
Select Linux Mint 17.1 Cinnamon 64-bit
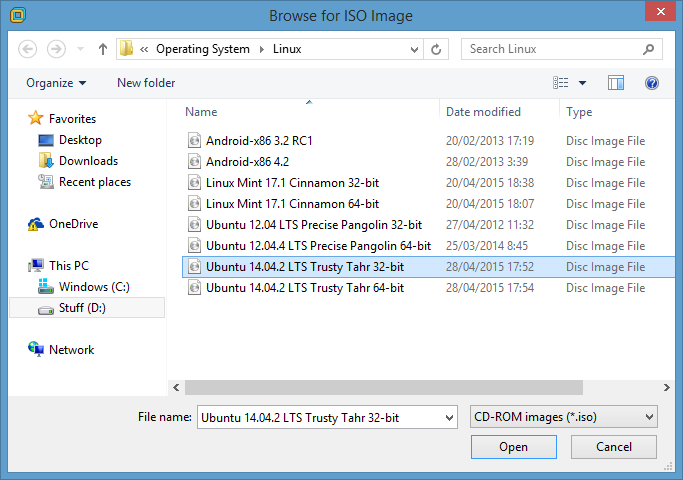(292, 204)
